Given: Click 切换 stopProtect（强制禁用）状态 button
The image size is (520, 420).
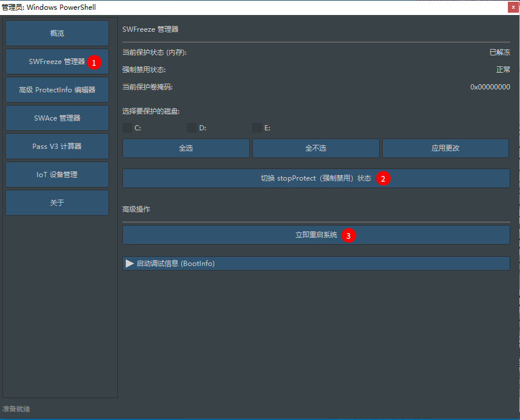Looking at the screenshot, I should tap(316, 178).
